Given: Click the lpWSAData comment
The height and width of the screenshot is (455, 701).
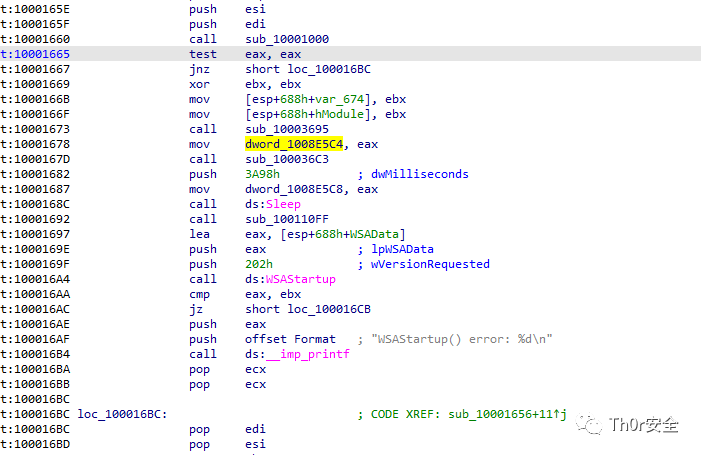Looking at the screenshot, I should (402, 249).
